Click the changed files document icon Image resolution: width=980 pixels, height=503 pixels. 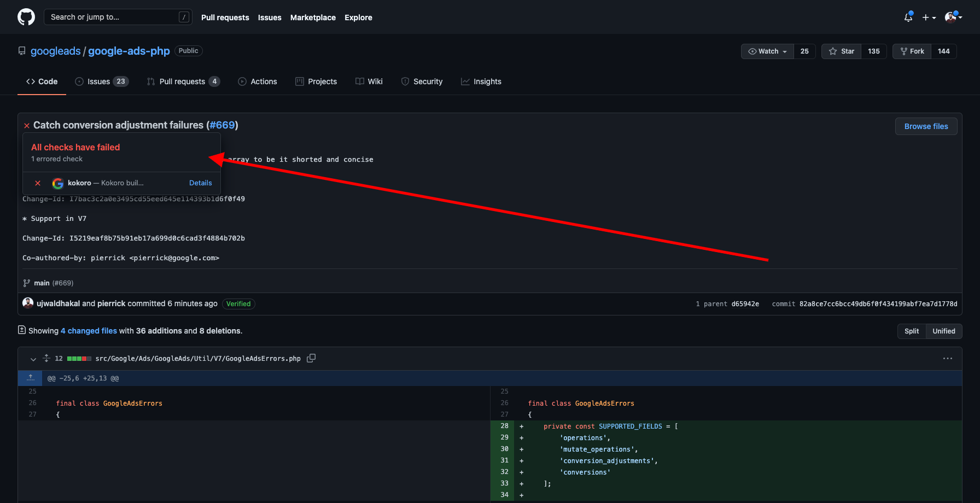click(21, 330)
